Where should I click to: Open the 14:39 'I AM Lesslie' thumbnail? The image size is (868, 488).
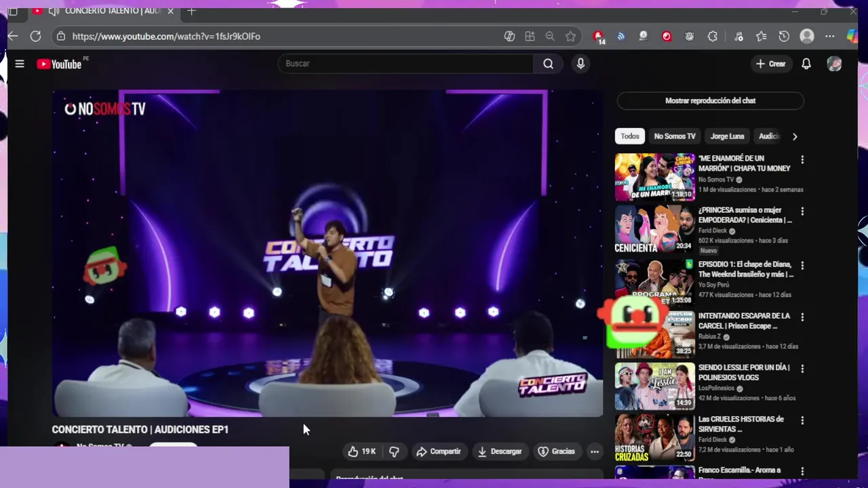(654, 386)
